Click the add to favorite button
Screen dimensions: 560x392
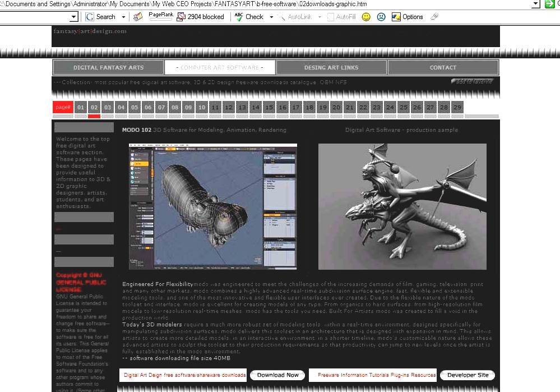tap(473, 81)
